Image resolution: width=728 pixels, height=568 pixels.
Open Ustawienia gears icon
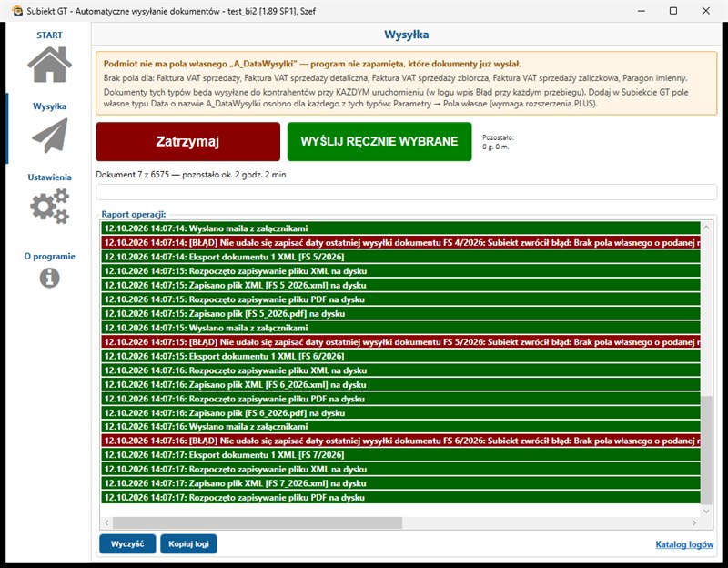tap(50, 207)
